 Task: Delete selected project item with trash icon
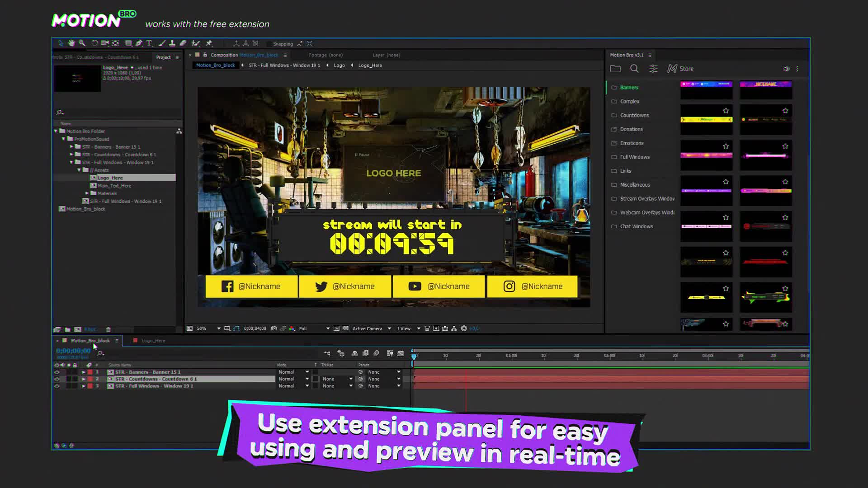(x=108, y=329)
